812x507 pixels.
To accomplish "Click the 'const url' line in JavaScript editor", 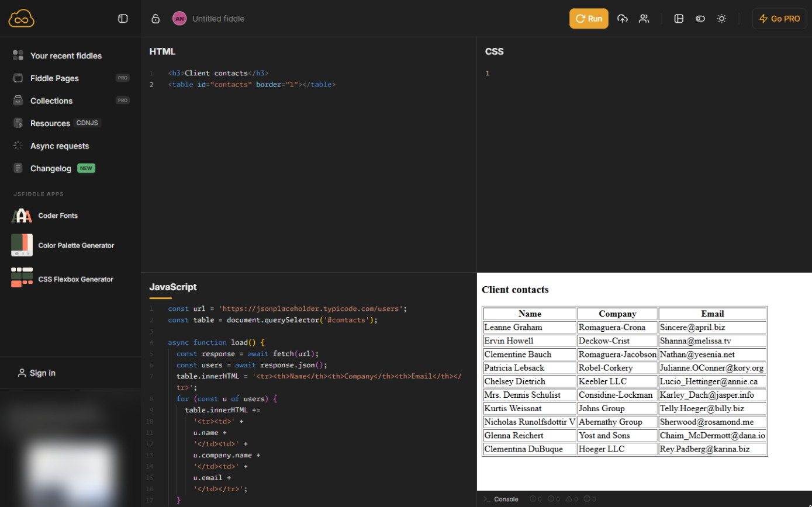I will [287, 308].
